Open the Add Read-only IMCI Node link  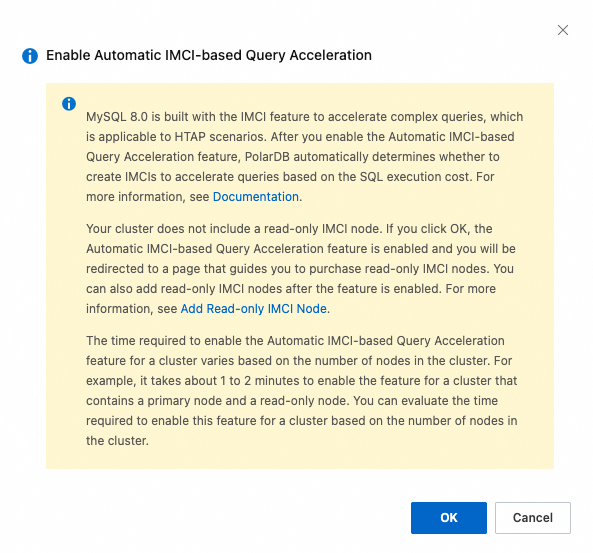[253, 309]
